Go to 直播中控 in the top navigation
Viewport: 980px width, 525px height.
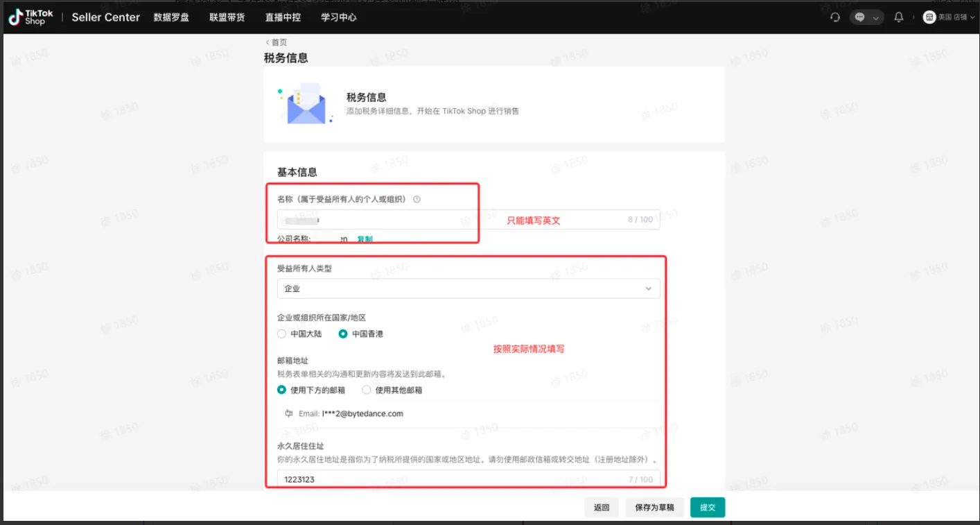[x=283, y=17]
